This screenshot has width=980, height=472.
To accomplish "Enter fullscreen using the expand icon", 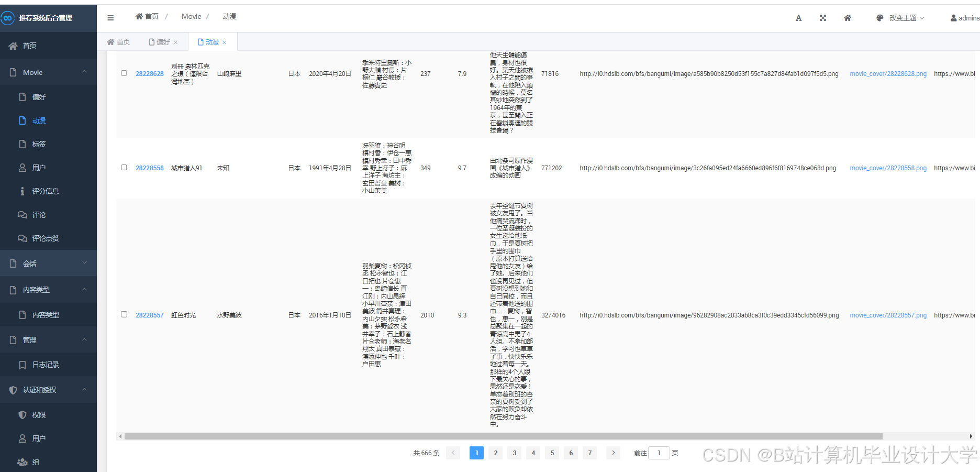I will [822, 18].
